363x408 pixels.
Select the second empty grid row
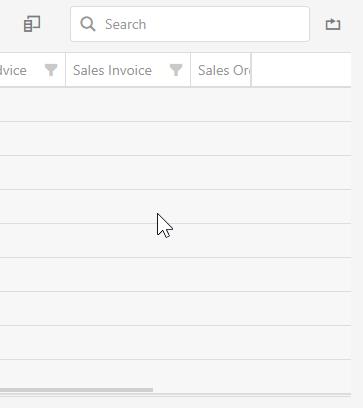[175, 139]
